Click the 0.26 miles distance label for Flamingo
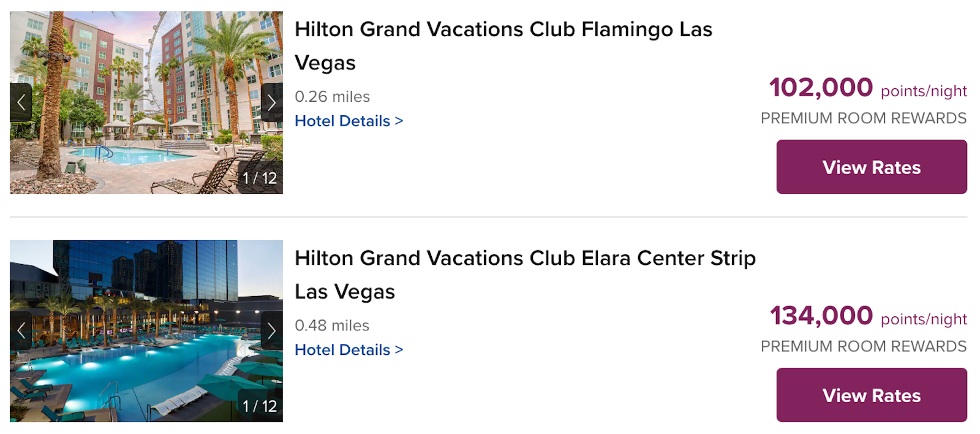Image resolution: width=980 pixels, height=434 pixels. coord(333,96)
